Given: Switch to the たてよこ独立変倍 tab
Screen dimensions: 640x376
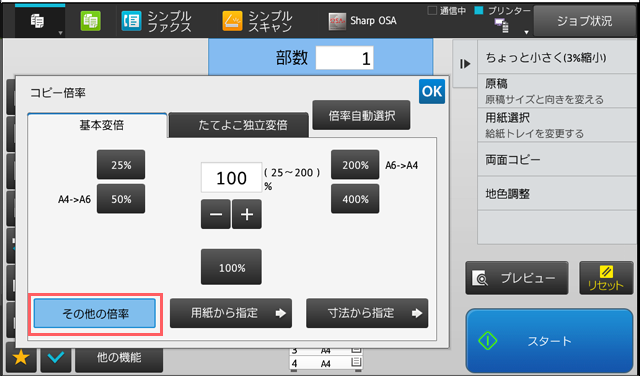Looking at the screenshot, I should (x=239, y=125).
